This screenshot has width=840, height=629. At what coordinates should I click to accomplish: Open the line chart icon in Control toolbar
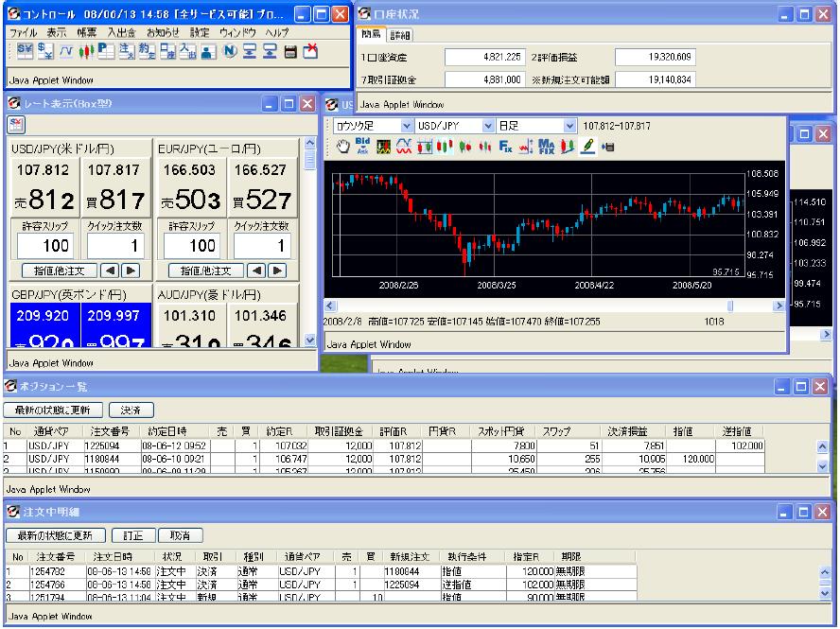(66, 51)
